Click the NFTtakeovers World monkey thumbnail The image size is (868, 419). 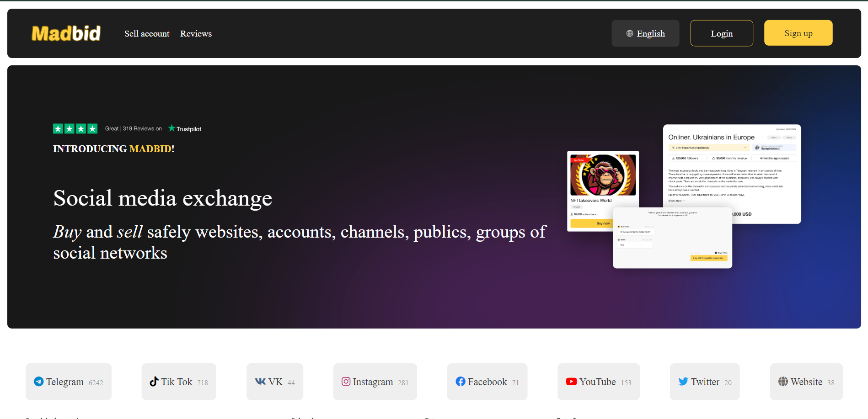click(603, 175)
